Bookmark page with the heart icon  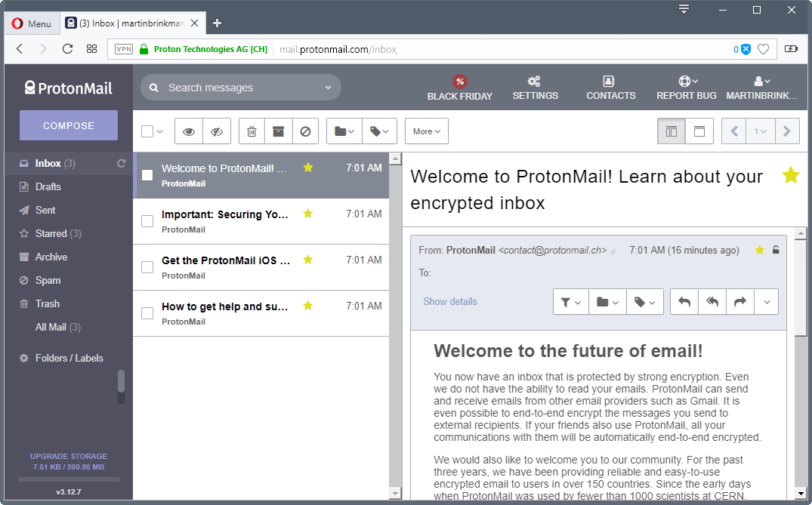pyautogui.click(x=764, y=49)
